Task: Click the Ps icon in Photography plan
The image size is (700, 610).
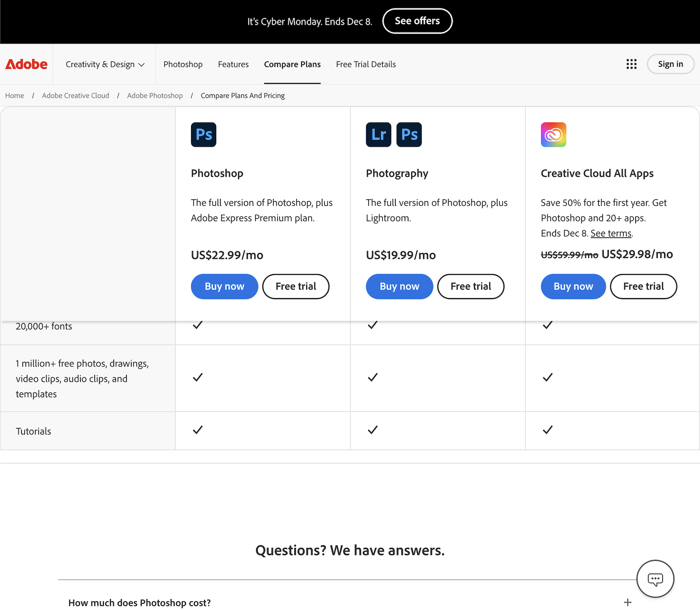Action: [x=409, y=134]
